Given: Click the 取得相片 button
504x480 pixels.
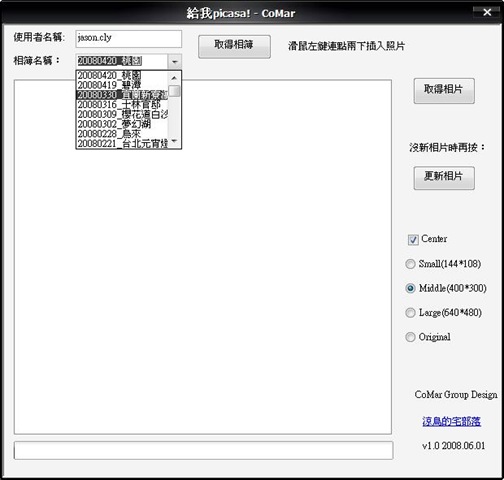Looking at the screenshot, I should click(444, 91).
